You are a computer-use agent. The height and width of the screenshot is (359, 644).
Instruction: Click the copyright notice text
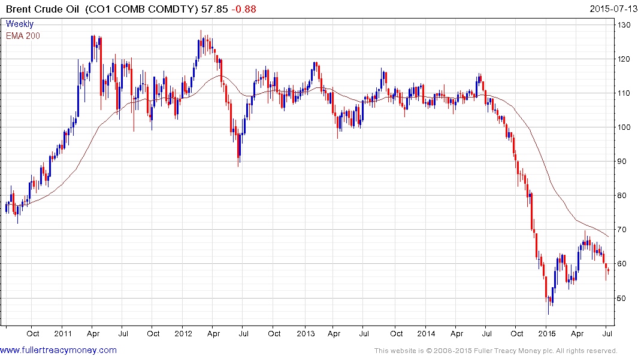[496, 351]
